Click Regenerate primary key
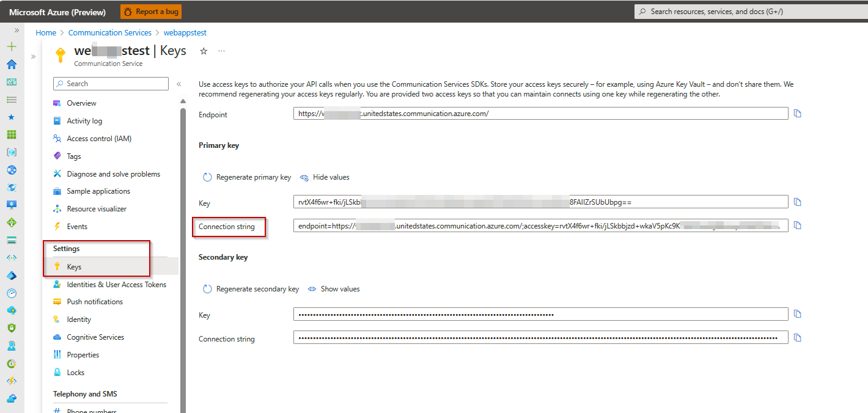The height and width of the screenshot is (413, 868). [247, 177]
